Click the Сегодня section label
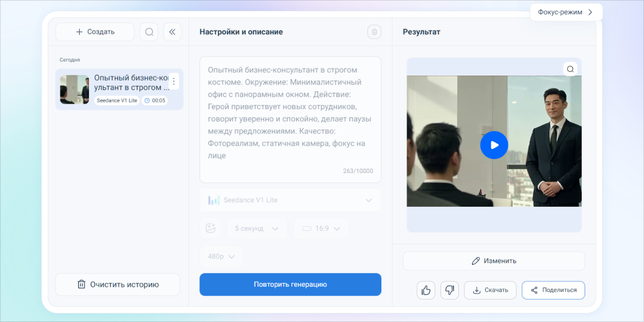644x322 pixels. [x=70, y=60]
